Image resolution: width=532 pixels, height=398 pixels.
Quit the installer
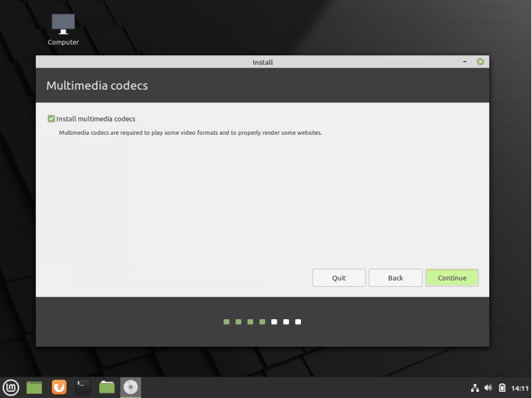[x=338, y=278]
